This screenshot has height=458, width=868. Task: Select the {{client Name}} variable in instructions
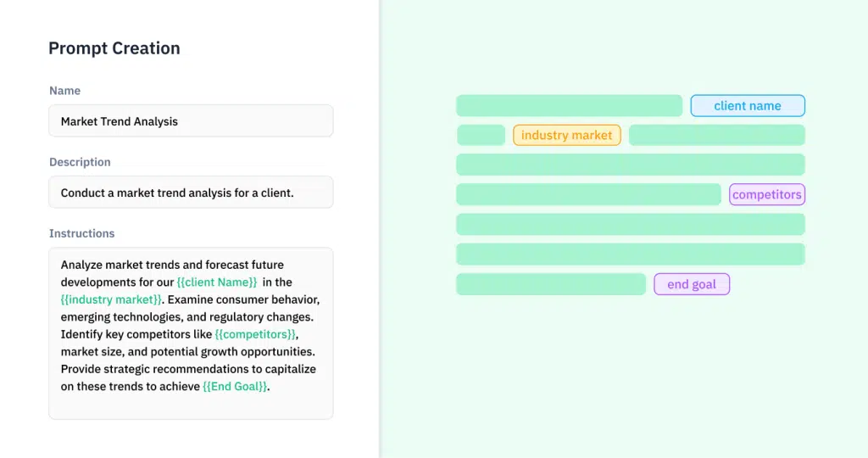(x=217, y=282)
